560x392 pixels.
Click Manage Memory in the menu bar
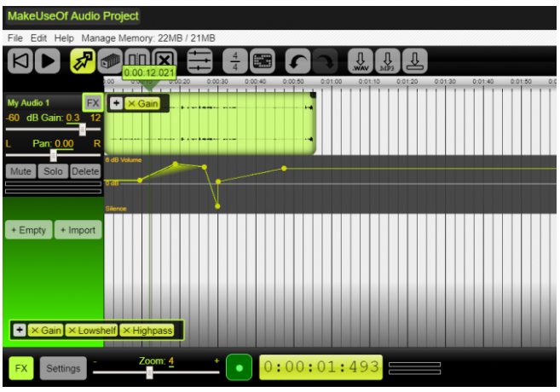click(148, 37)
